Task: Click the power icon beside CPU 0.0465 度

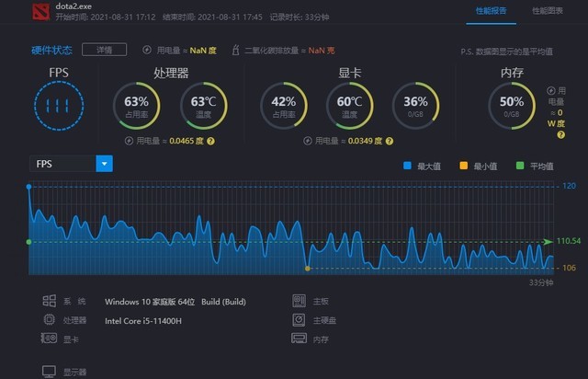Action: 129,142
